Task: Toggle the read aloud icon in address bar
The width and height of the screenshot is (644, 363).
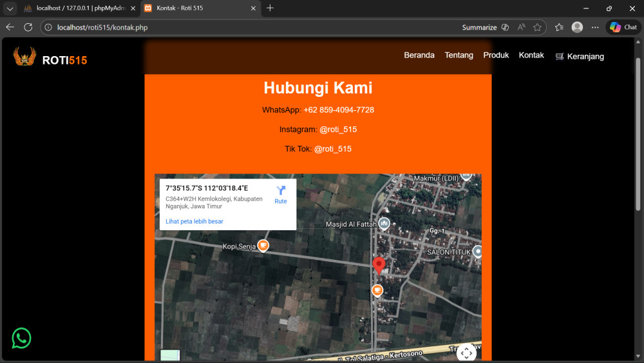Action: click(x=521, y=27)
